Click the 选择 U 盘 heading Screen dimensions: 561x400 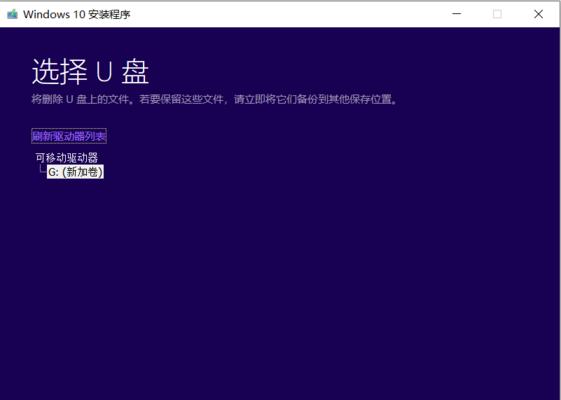[90, 72]
